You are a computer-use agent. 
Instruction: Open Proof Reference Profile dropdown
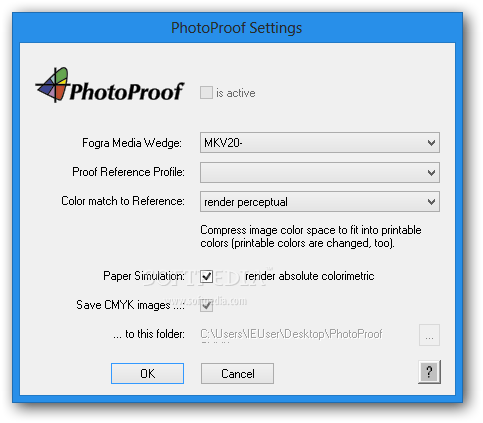coord(320,172)
